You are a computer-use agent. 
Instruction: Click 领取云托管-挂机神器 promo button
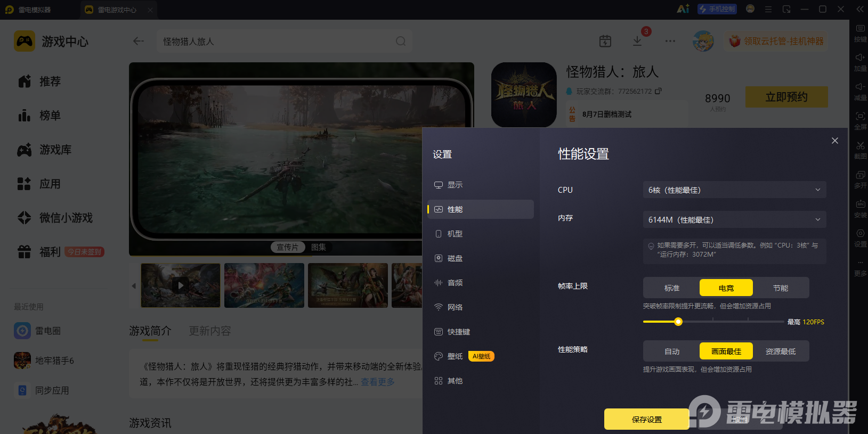pos(776,41)
